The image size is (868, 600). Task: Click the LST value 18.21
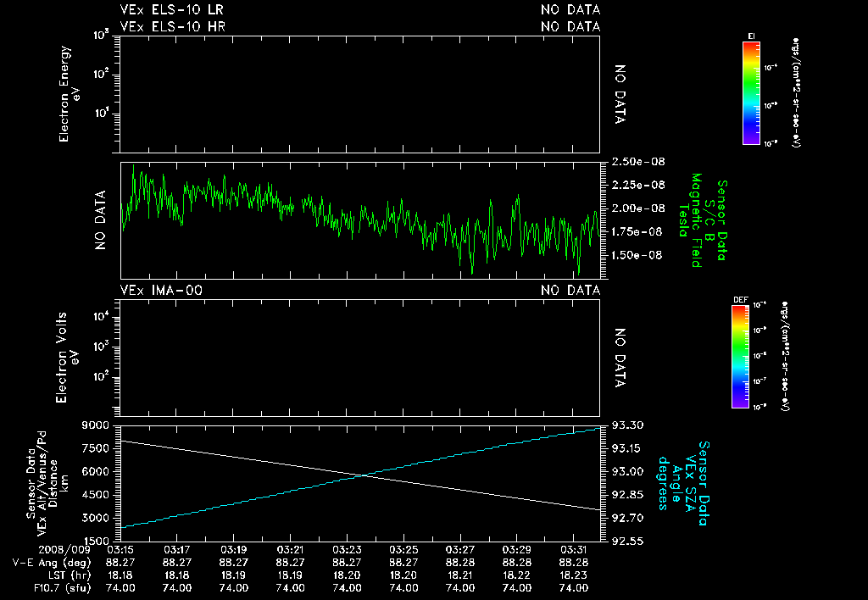coord(460,575)
